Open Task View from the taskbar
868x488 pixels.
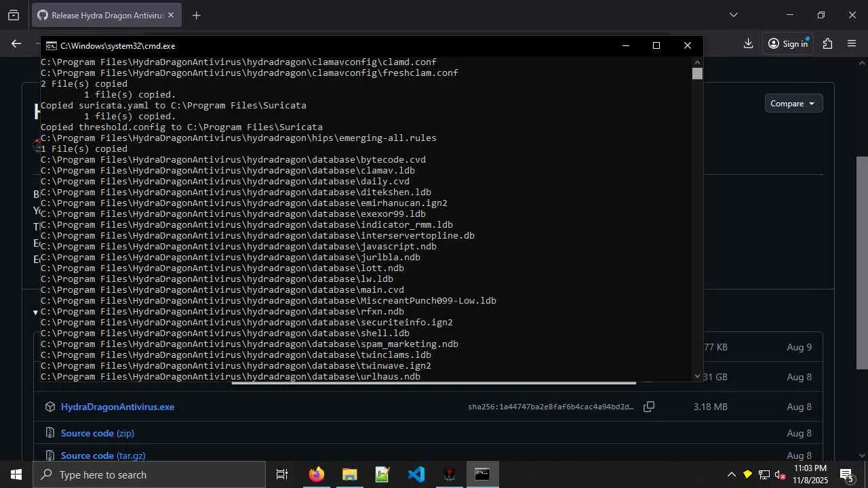pos(282,474)
